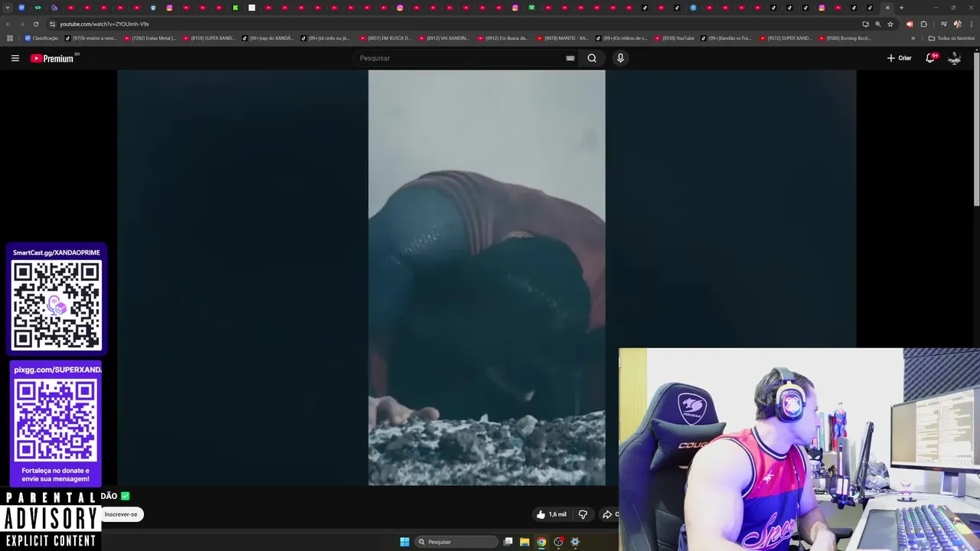The image size is (980, 551).
Task: Open the (8912) VAI XANDIN bookmark
Action: coord(443,37)
